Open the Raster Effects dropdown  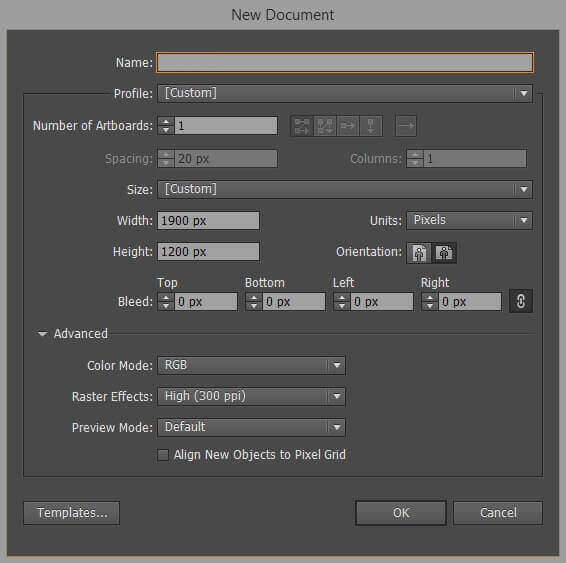coord(252,396)
